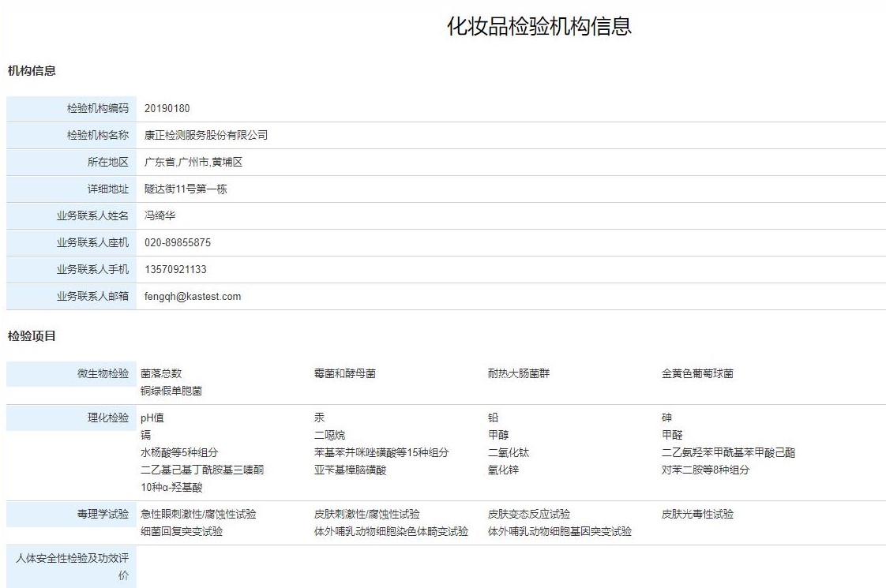Click the 业务联系人姓名 label

coord(92,215)
